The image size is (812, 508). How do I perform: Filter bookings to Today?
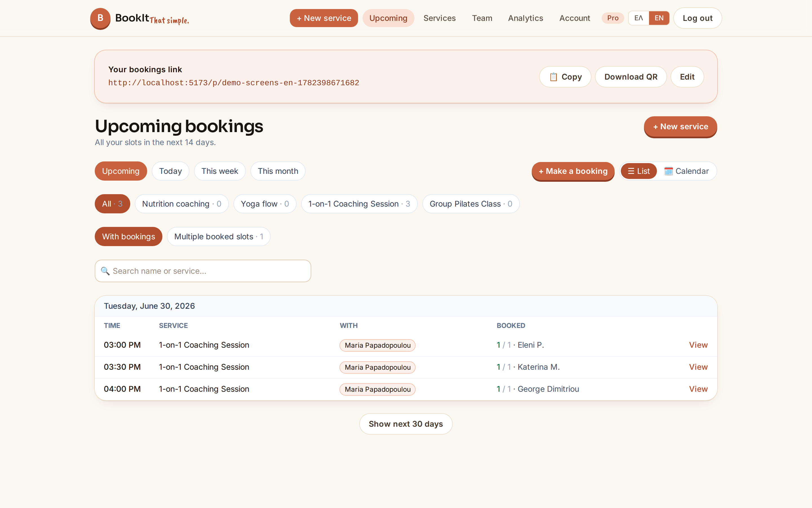pyautogui.click(x=171, y=171)
